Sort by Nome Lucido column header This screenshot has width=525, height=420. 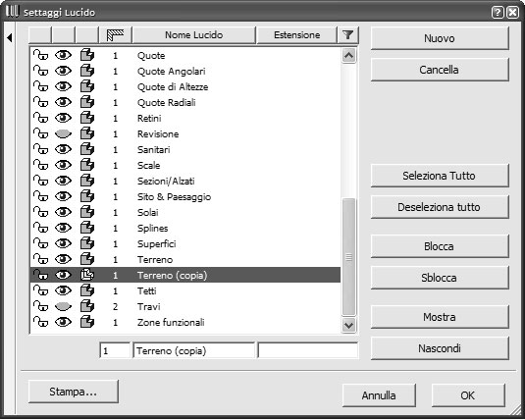(194, 34)
